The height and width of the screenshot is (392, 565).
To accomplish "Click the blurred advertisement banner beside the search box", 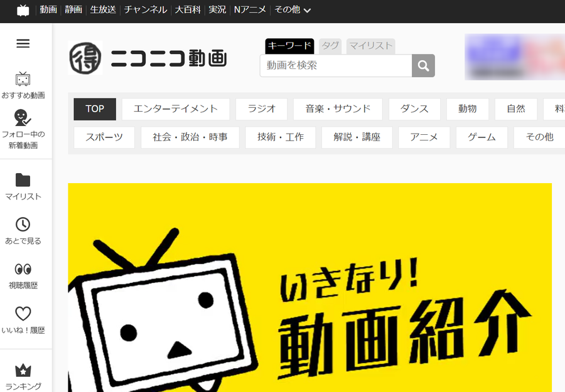I will pyautogui.click(x=515, y=57).
